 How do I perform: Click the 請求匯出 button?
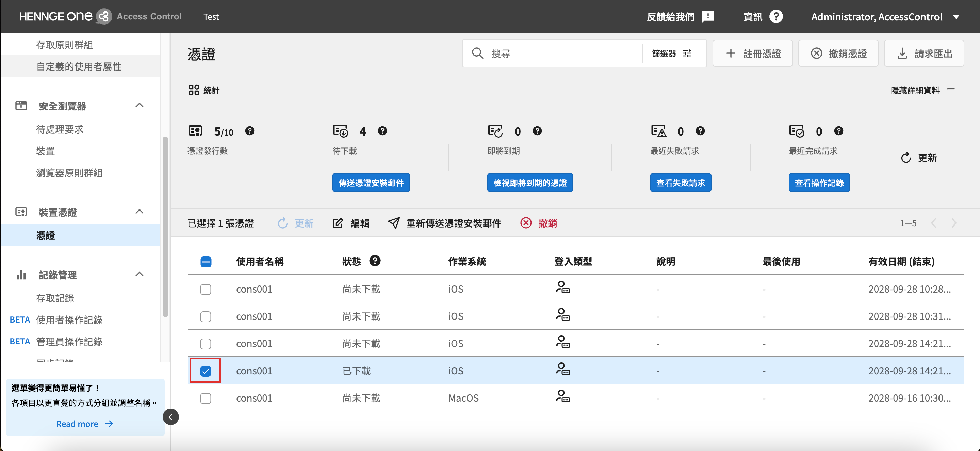[x=924, y=53]
